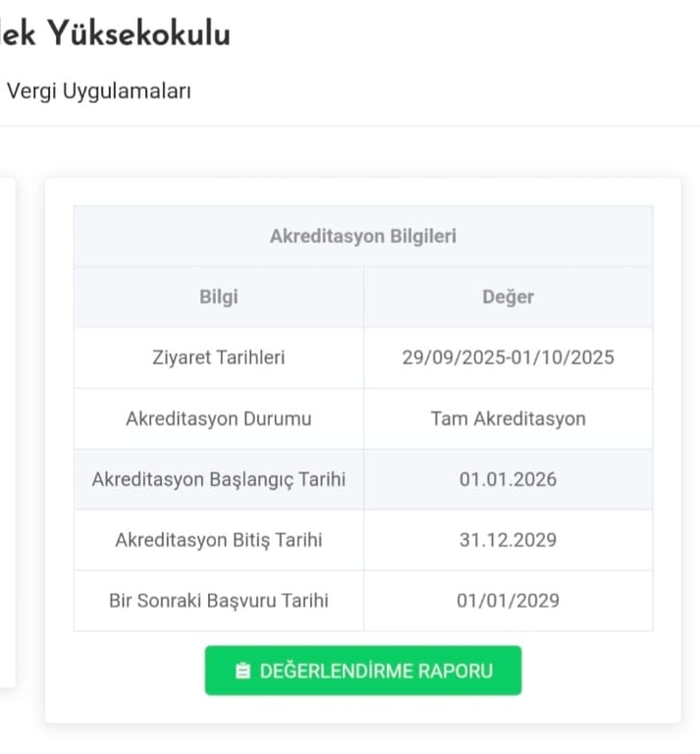Open the DEĞERLENDİRME RAPORU report
Viewport: 700px width, 754px height.
[363, 671]
